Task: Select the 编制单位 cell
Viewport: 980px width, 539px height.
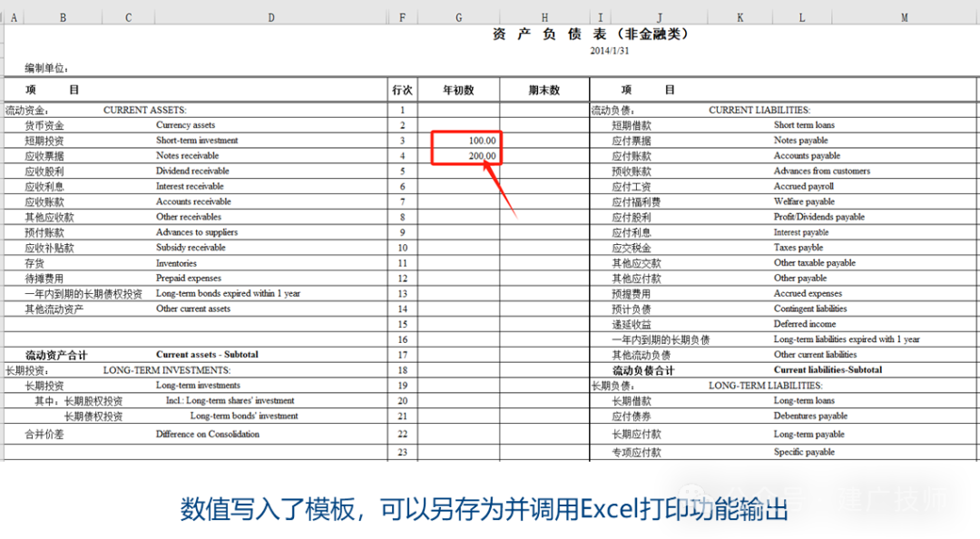Action: (x=46, y=68)
